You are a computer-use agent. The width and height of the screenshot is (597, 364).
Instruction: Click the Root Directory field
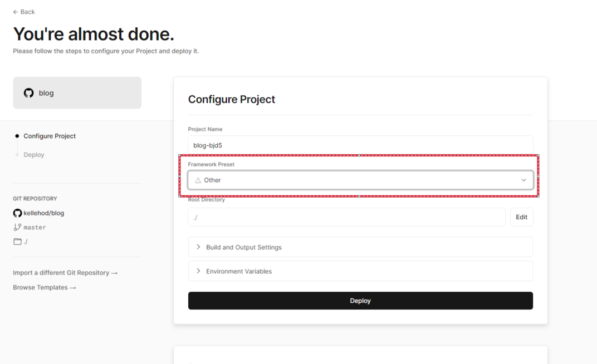pos(346,217)
